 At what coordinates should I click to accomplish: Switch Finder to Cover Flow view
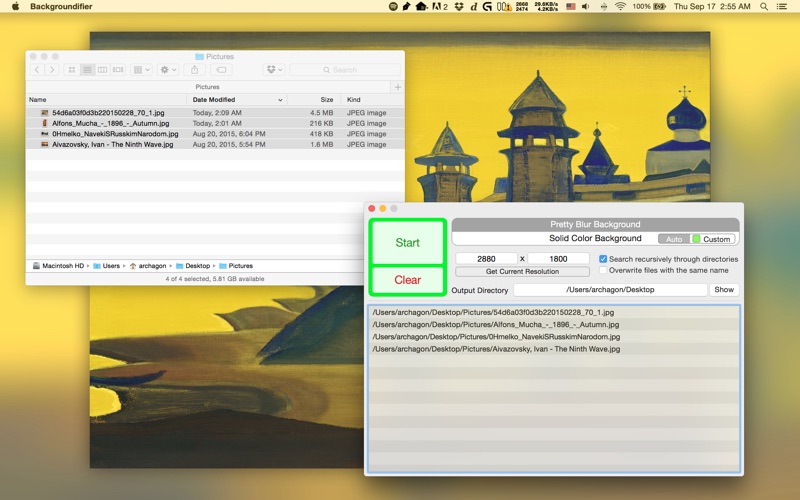click(118, 70)
